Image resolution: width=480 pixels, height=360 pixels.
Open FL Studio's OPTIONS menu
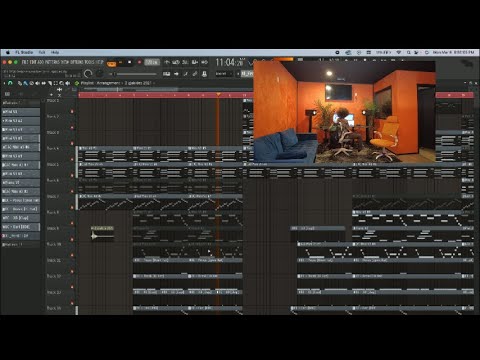(x=76, y=62)
